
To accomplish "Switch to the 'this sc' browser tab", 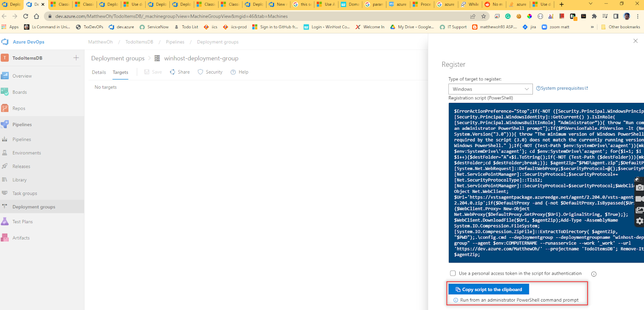I will coord(302,4).
